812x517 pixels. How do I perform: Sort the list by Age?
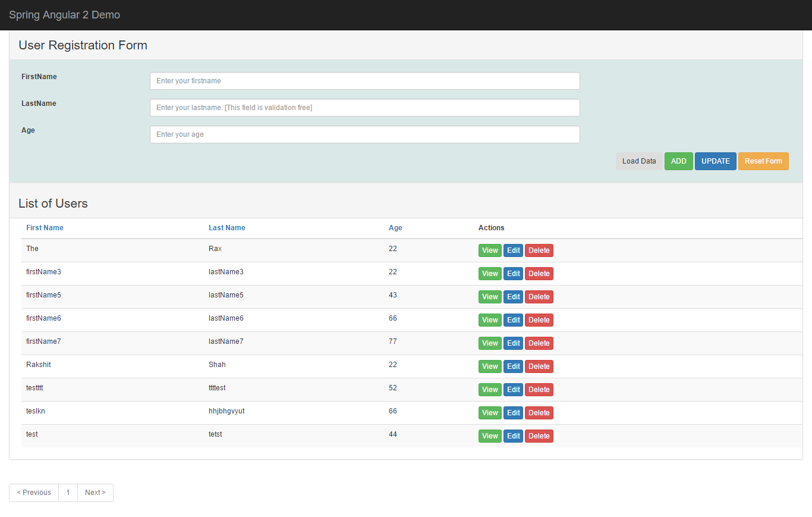(395, 227)
